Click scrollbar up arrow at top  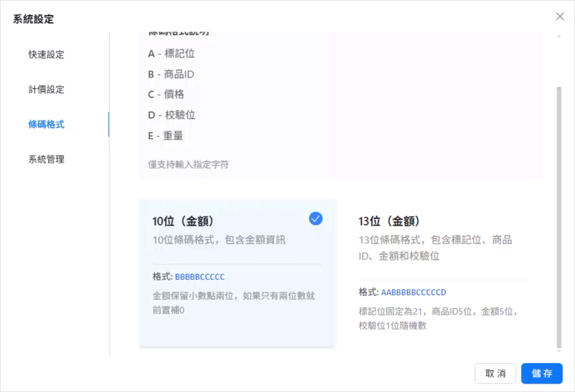[x=559, y=36]
